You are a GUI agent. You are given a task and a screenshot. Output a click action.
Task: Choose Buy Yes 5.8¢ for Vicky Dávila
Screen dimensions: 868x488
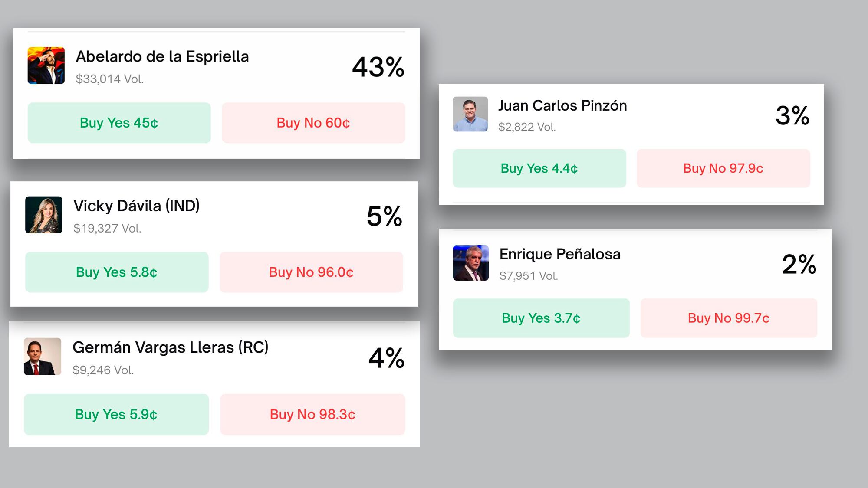[117, 272]
